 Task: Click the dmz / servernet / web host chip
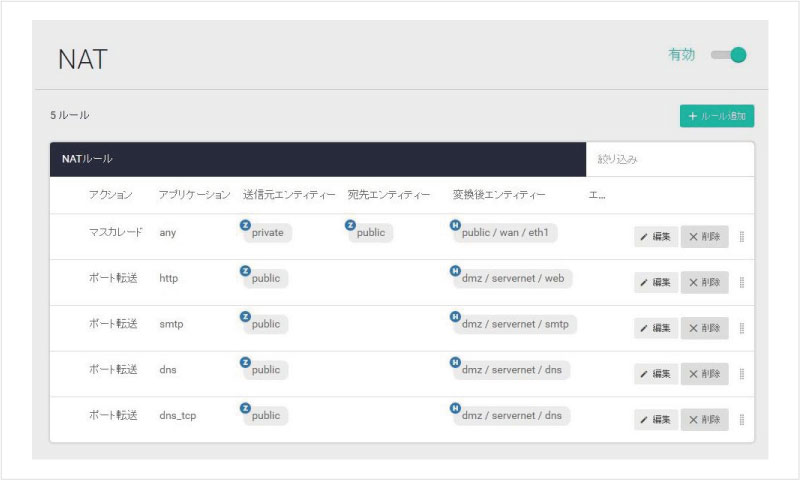pyautogui.click(x=514, y=278)
